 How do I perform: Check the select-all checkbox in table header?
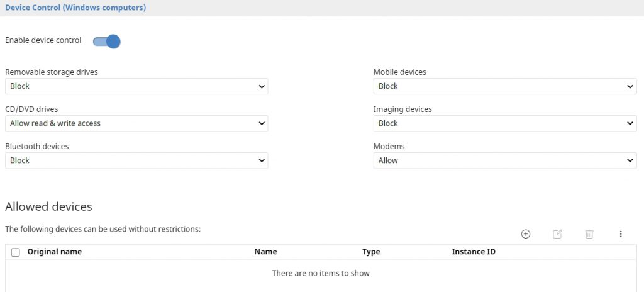(x=16, y=252)
